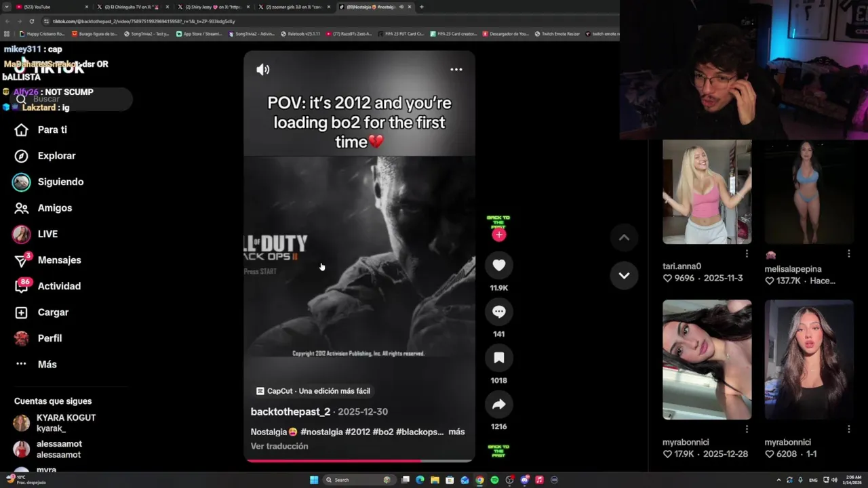Open the Twitch Emote Resizer bookmark
This screenshot has height=488, width=868.
pos(557,34)
